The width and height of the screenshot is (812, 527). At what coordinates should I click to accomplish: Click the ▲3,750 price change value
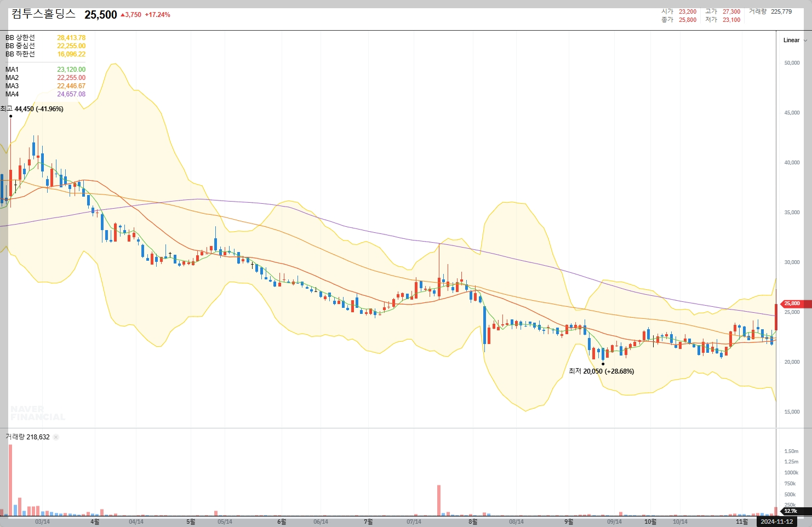pyautogui.click(x=130, y=15)
